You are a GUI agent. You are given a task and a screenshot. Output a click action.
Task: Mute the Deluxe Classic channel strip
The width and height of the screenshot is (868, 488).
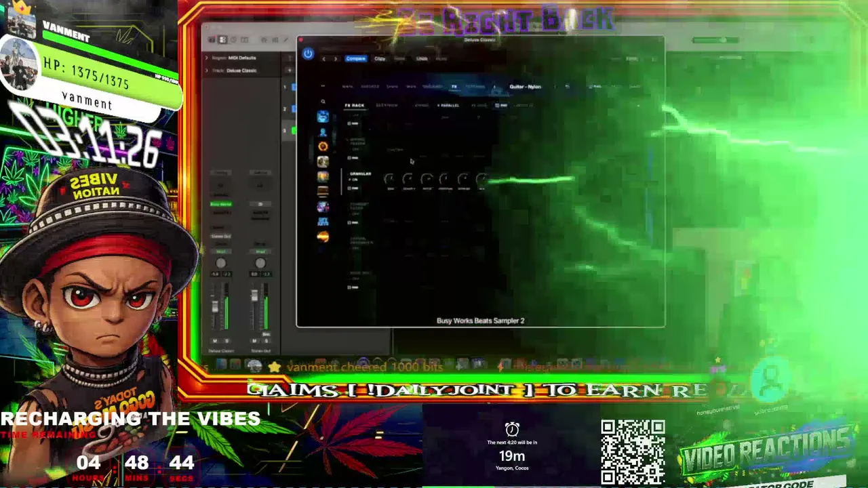[x=215, y=341]
